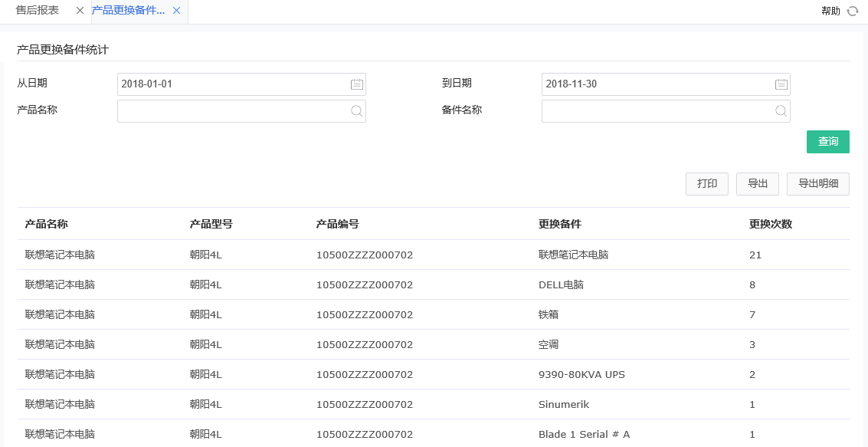Close the 产品更换备件 tab
The image size is (868, 447).
(177, 12)
